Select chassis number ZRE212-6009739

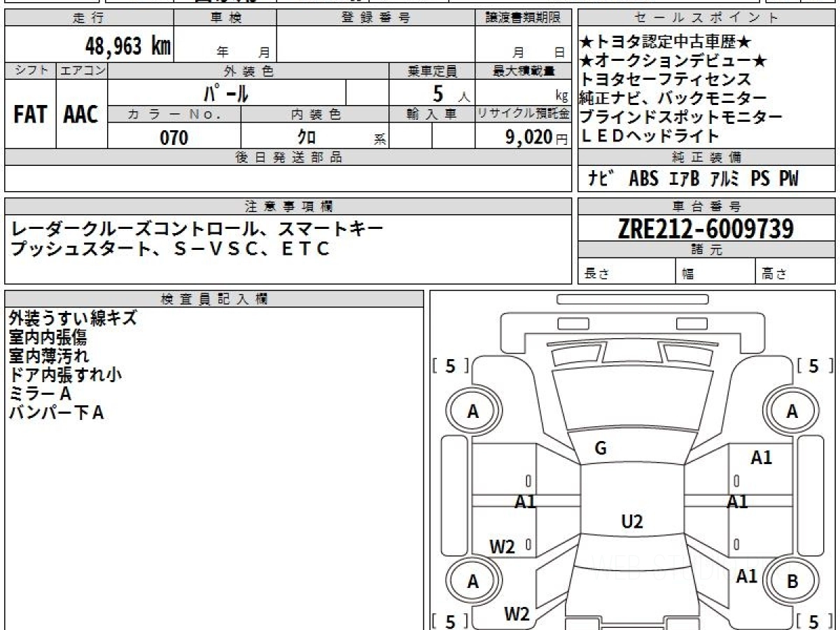[x=706, y=228]
